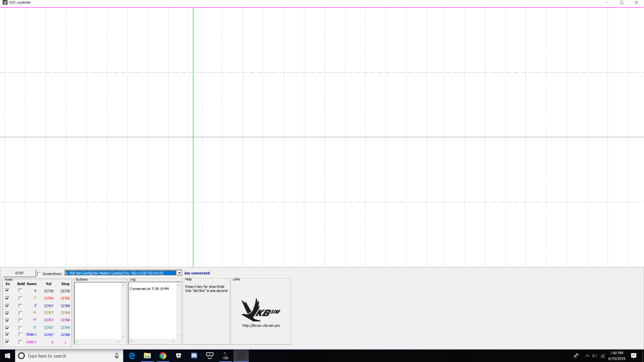The image size is (644, 362).
Task: Click the VKB joytester taskbar icon
Action: (x=241, y=356)
